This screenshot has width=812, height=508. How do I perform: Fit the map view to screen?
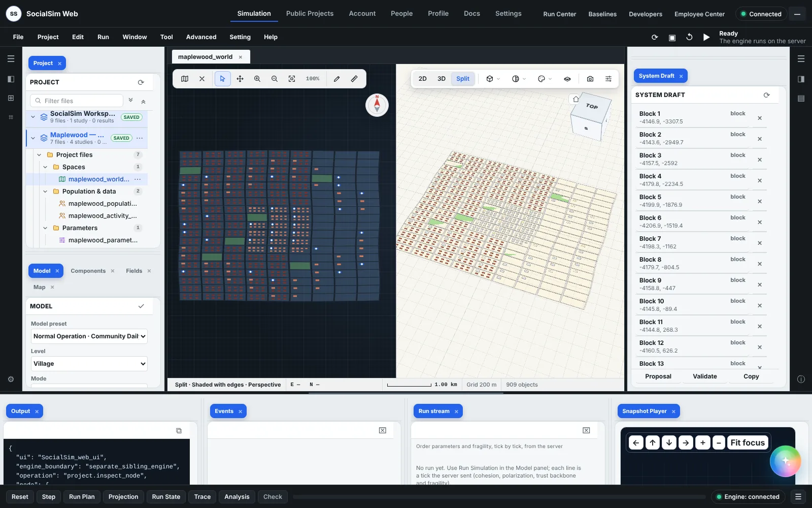click(292, 79)
